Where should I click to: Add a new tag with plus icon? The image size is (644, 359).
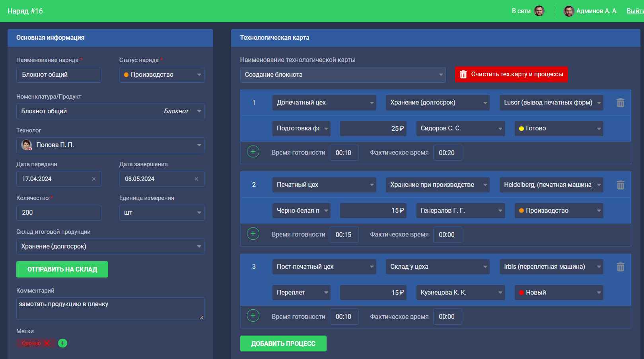coord(62,343)
